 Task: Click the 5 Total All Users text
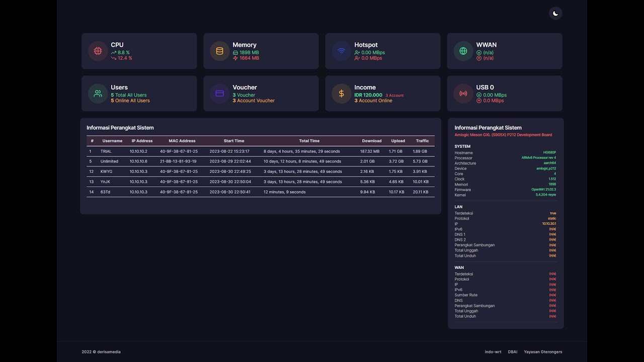[129, 95]
